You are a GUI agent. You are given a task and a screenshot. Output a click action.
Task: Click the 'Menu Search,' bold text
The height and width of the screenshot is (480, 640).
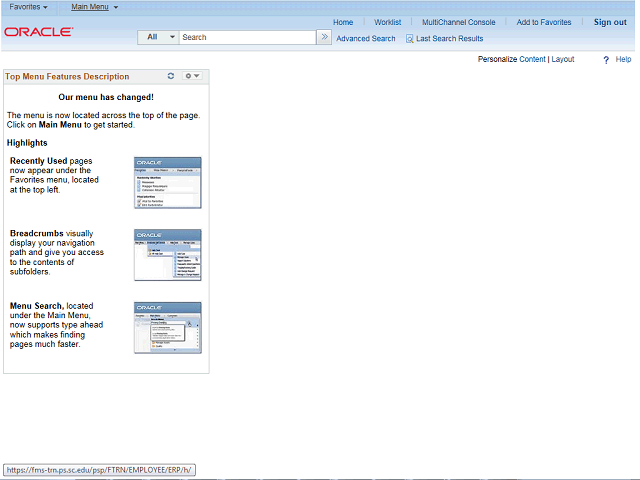37,306
